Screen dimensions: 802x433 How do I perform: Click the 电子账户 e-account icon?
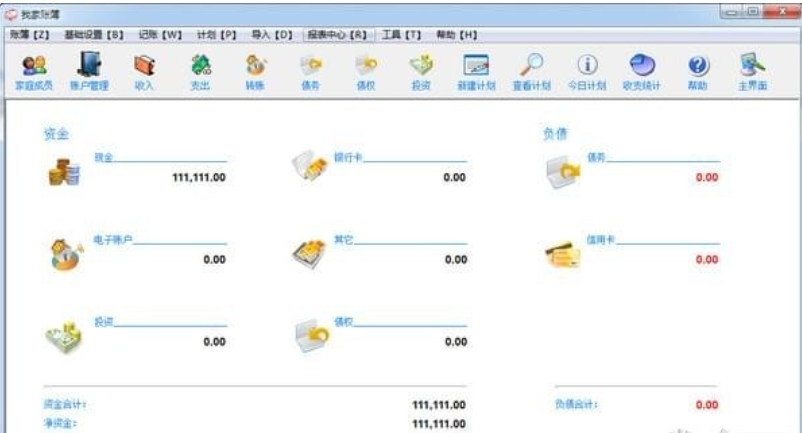62,254
